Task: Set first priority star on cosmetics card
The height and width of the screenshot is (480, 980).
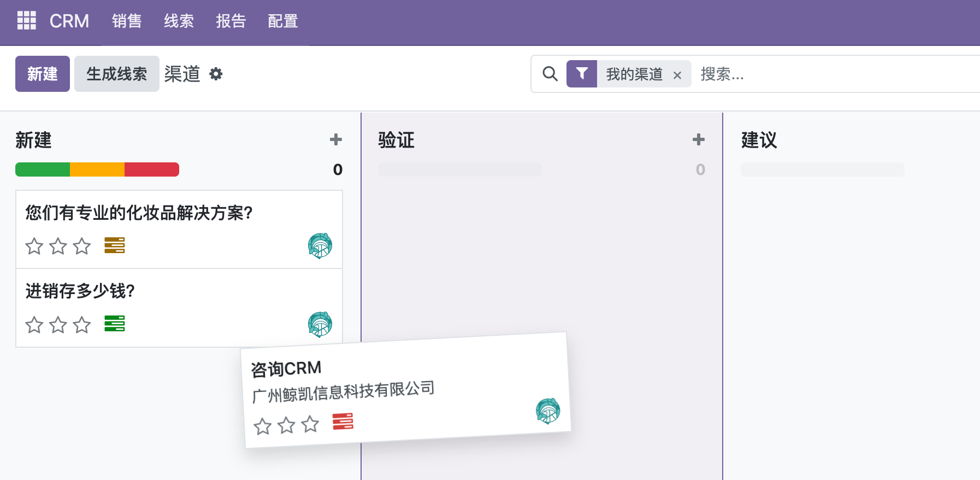Action: pos(34,246)
